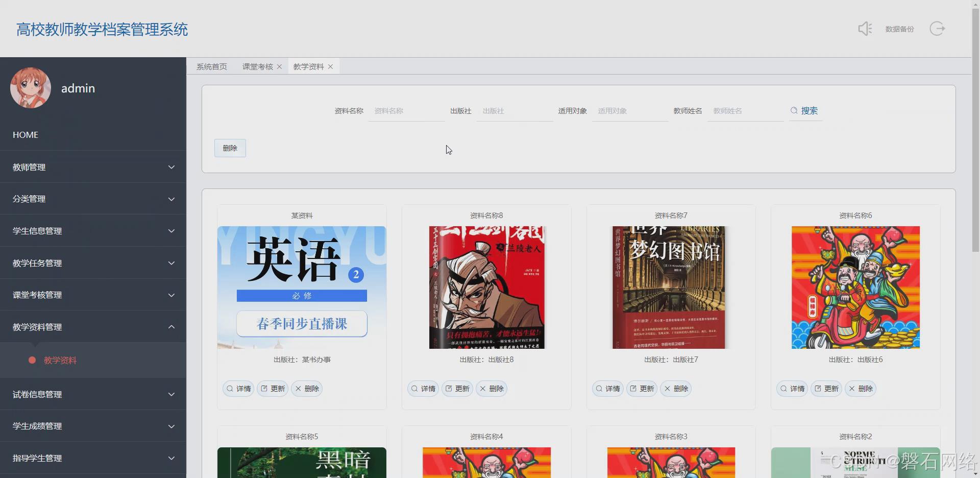Switch to the 系统首页 tab

tap(211, 67)
